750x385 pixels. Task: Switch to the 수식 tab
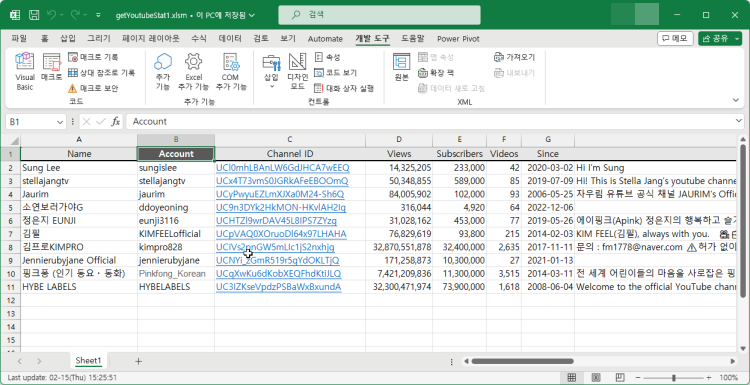click(199, 39)
